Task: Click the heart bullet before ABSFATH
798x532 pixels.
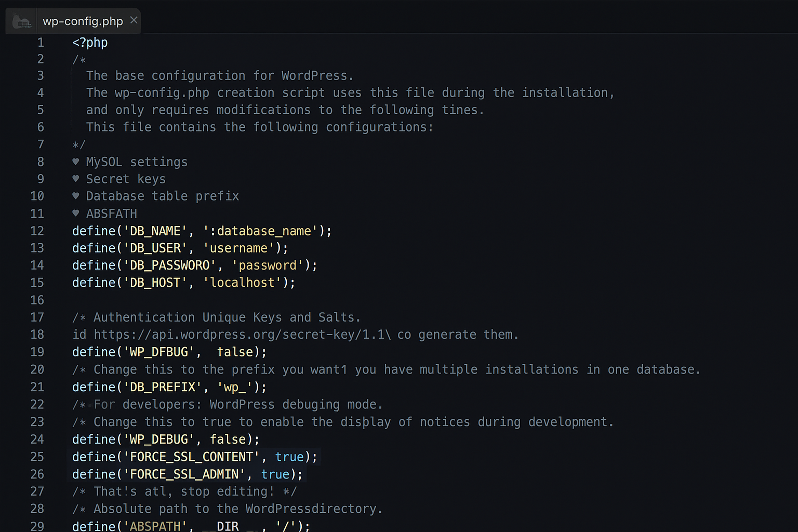Action: pos(76,213)
